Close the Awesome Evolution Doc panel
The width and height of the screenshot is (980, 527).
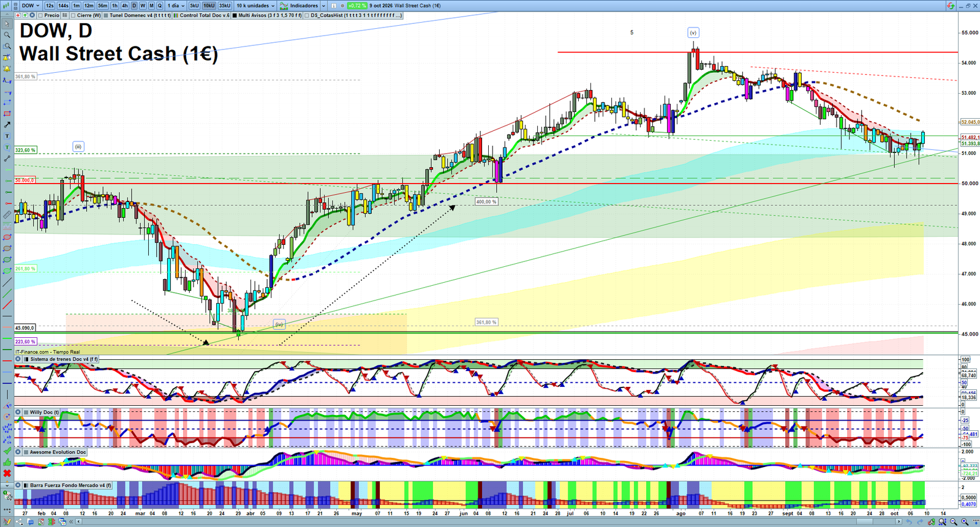[18, 452]
